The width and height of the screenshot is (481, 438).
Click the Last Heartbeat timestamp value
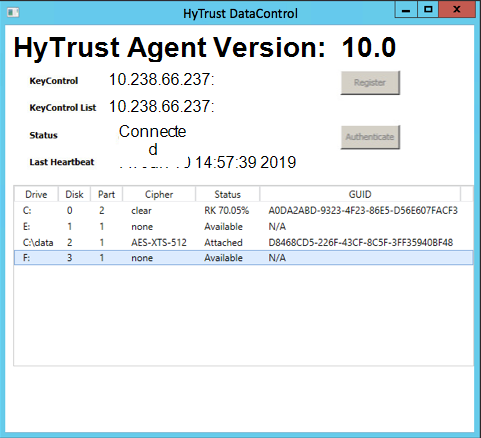point(208,162)
